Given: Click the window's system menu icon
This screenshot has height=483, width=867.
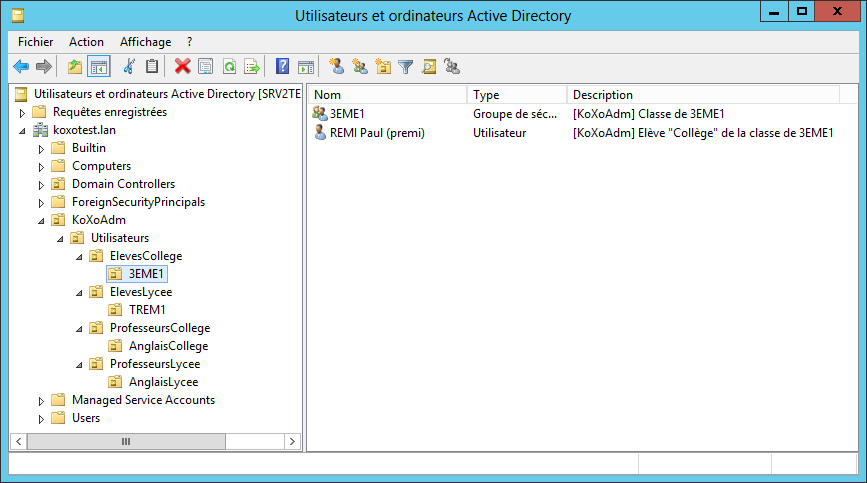Looking at the screenshot, I should pyautogui.click(x=18, y=15).
